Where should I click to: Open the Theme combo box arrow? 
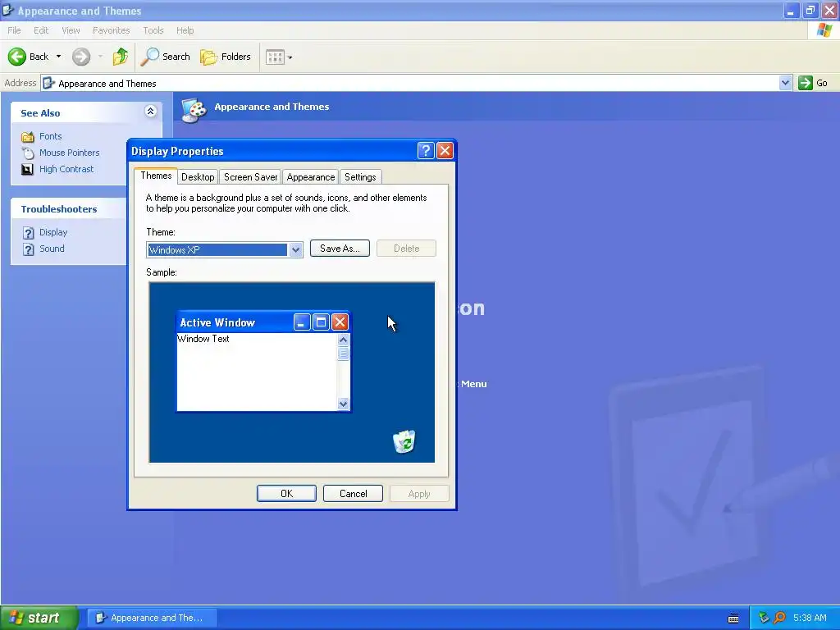click(295, 249)
